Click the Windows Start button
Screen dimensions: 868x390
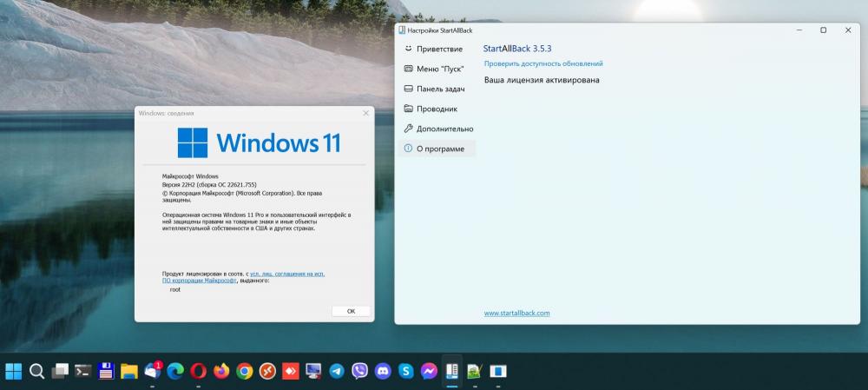pyautogui.click(x=14, y=371)
